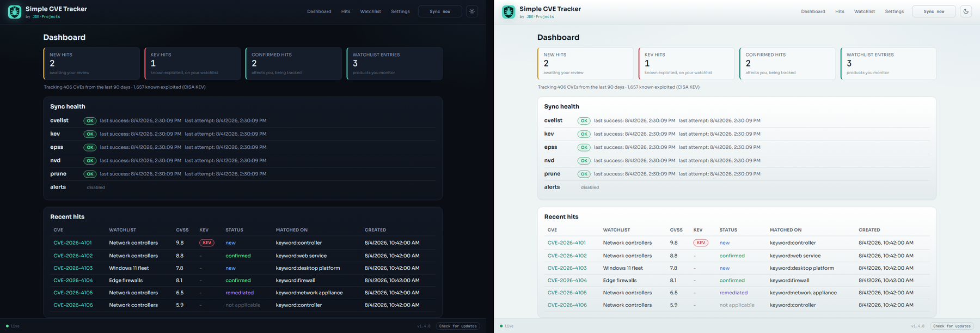Open CVE-2026-4101 link in dark window
Viewport: 980px width, 333px height.
(x=72, y=243)
